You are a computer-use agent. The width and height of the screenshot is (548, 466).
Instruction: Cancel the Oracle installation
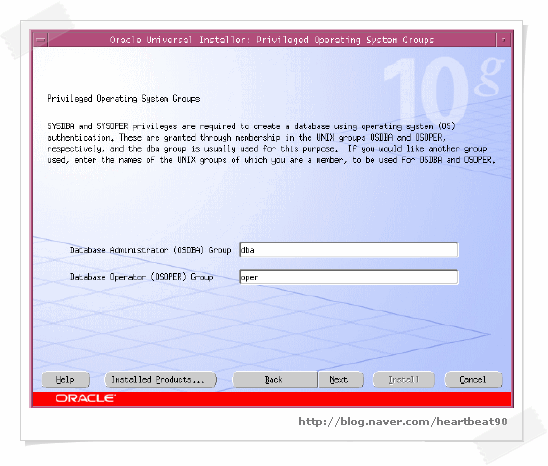pos(473,380)
